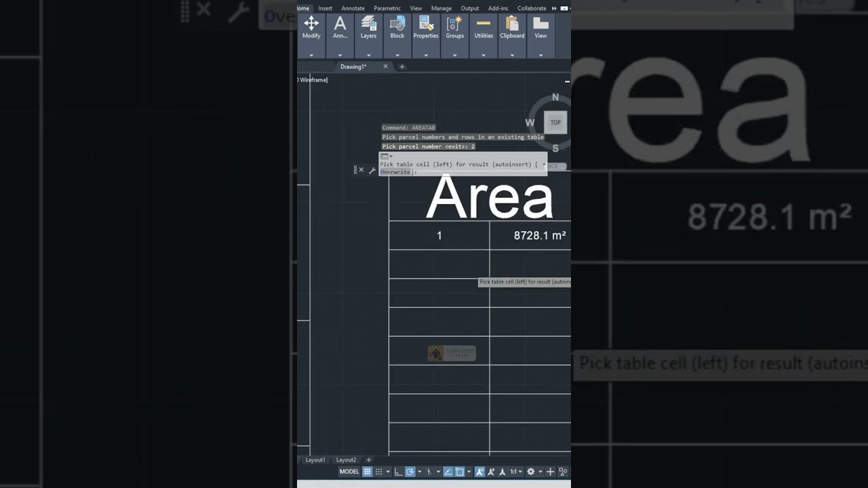
Task: Switch to Layout2 tab
Action: 346,460
